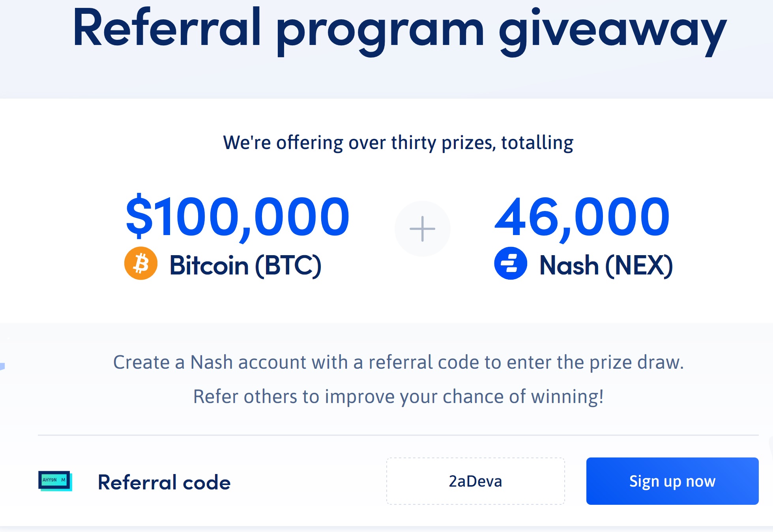The image size is (773, 532).
Task: Click the 'Create a Nash account' sentence
Action: [x=399, y=362]
